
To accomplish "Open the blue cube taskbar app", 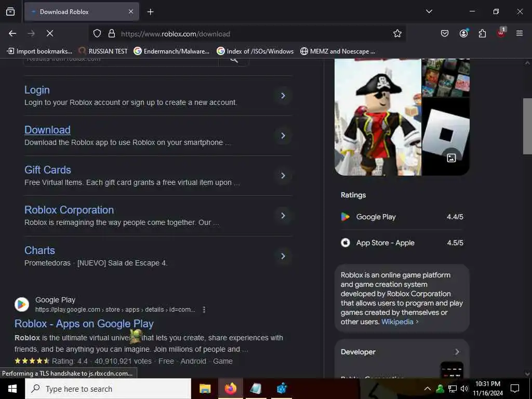I will (282, 389).
